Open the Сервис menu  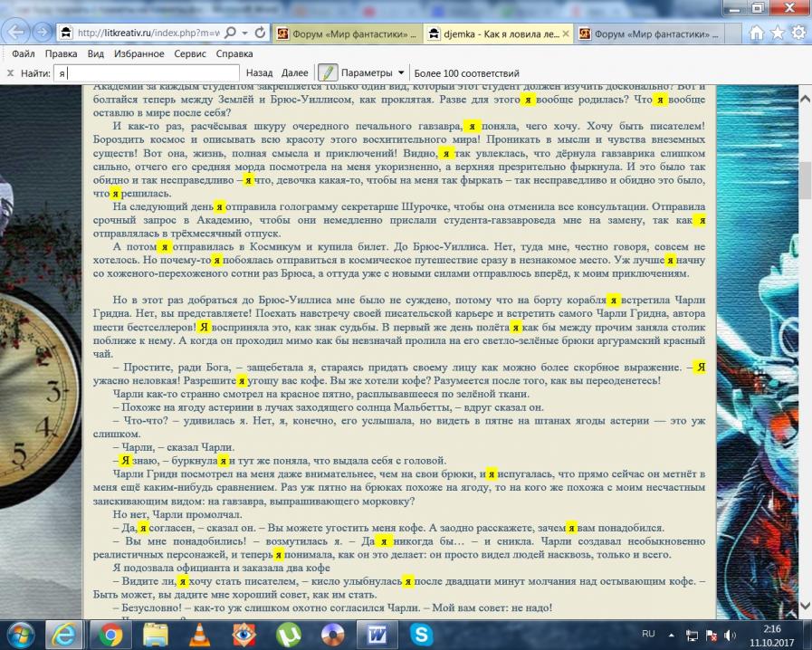pyautogui.click(x=190, y=54)
